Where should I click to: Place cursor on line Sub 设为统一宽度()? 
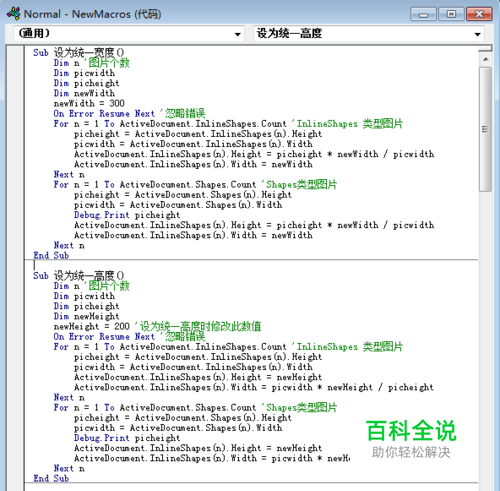[79, 52]
